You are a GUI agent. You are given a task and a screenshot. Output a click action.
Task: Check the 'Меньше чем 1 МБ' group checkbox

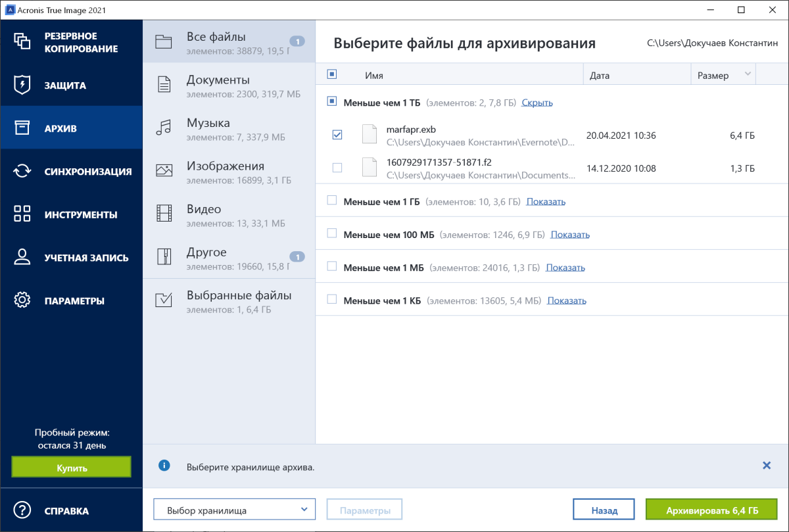pyautogui.click(x=331, y=266)
